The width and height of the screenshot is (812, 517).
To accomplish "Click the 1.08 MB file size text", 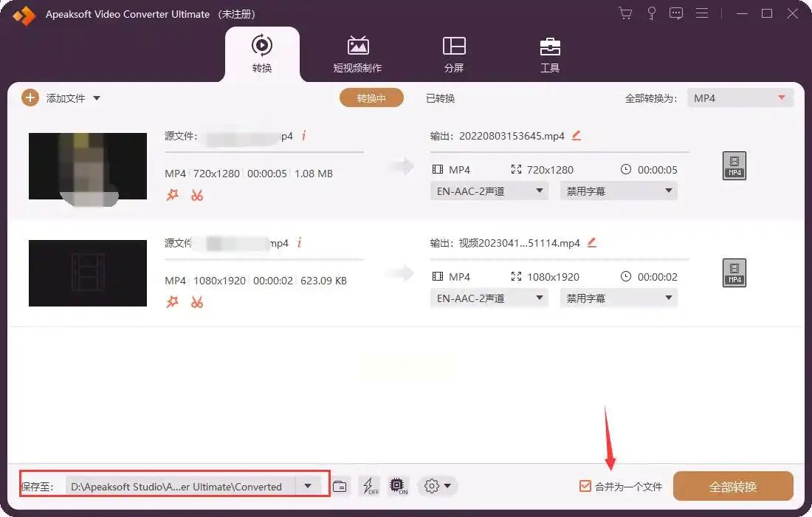I will tap(314, 174).
